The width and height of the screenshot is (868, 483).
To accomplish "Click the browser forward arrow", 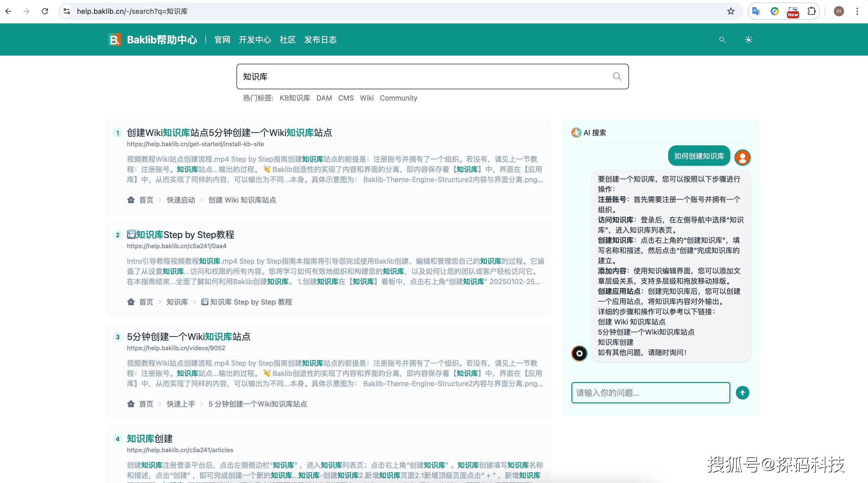I will (x=26, y=11).
